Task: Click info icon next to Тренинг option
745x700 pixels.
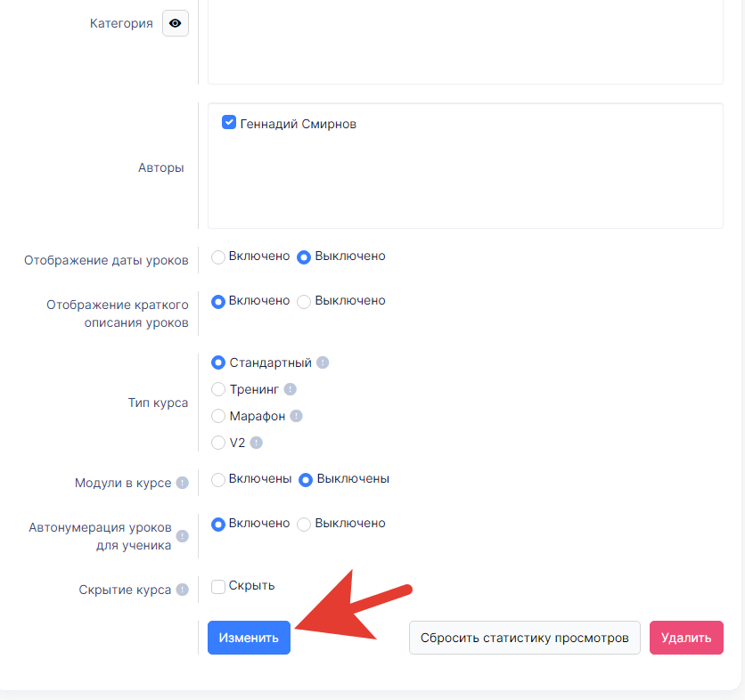Action: (x=290, y=389)
